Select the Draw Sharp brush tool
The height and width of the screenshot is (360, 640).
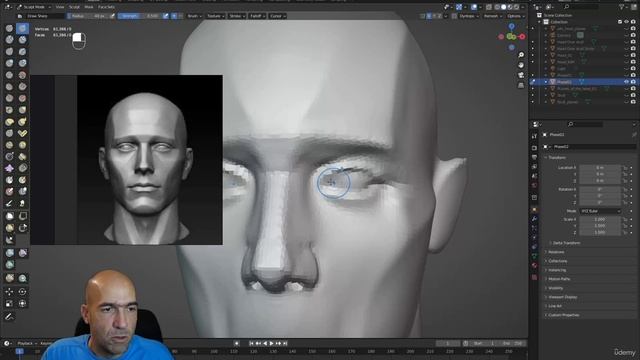pos(22,28)
